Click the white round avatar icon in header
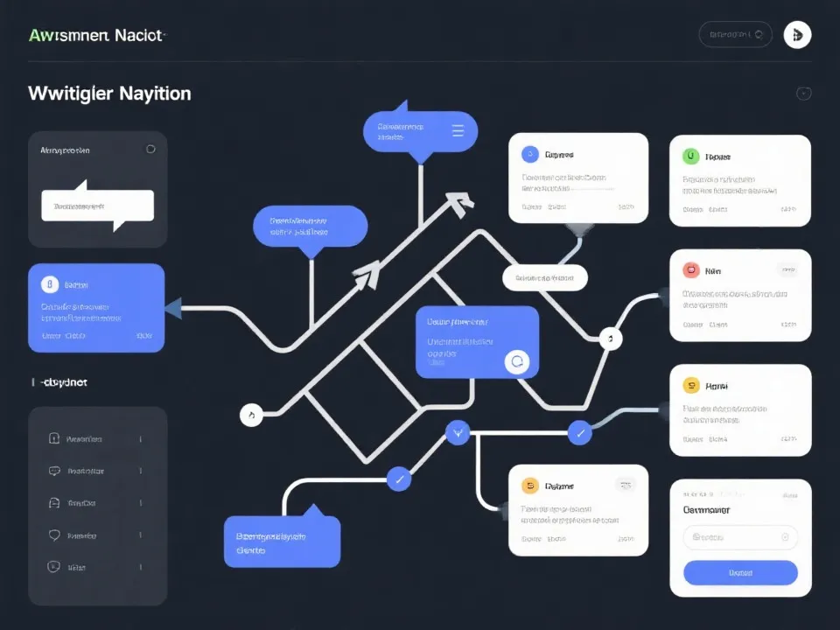Screen dimensions: 840x630 tap(797, 34)
